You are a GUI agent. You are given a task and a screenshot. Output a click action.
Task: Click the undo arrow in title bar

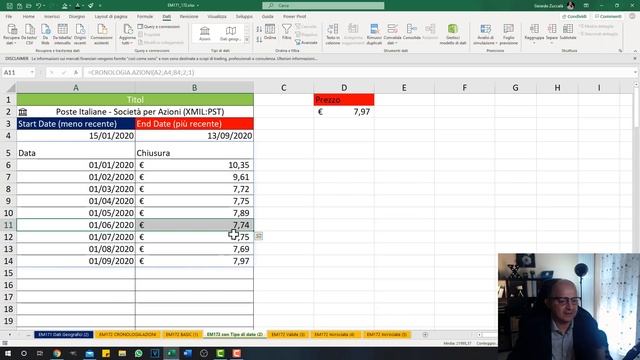tap(38, 5)
